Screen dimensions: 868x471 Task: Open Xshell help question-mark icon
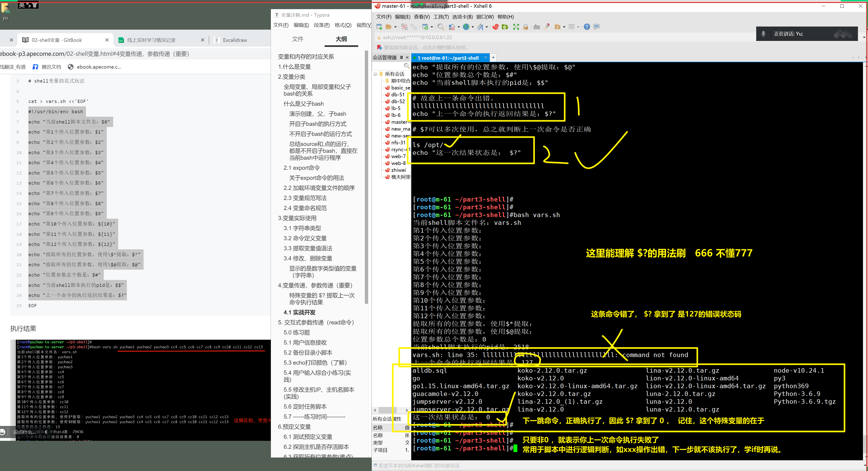587,27
